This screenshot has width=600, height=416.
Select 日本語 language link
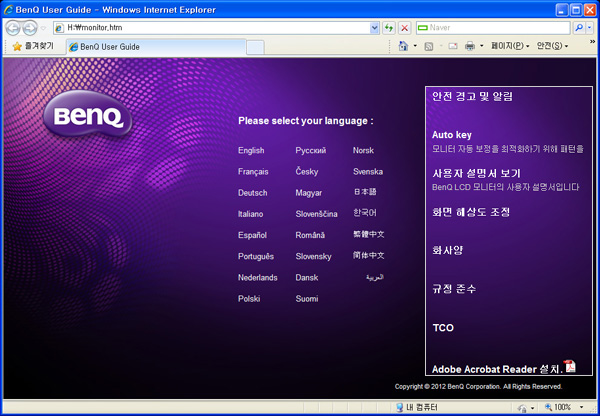coord(365,192)
